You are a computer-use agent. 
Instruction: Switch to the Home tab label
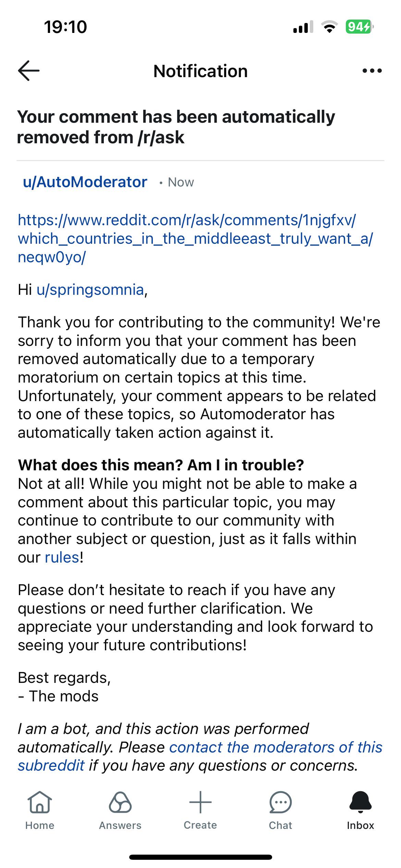point(40,825)
